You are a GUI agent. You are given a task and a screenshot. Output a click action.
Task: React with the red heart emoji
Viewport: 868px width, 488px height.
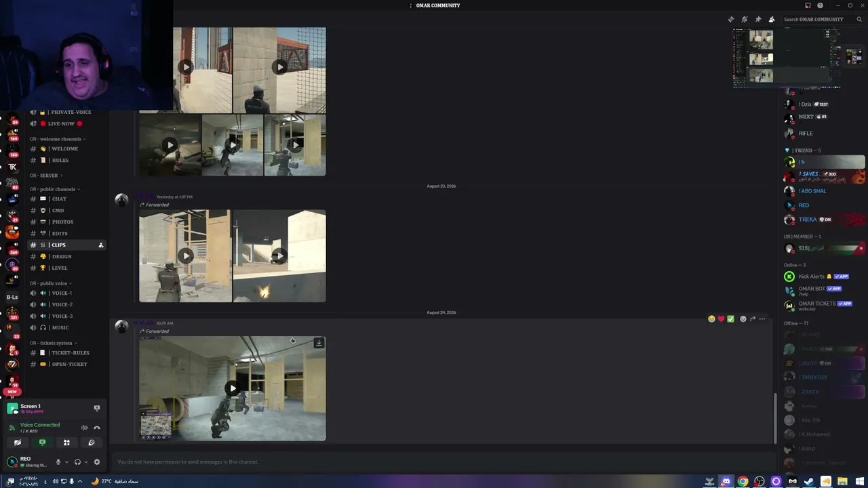tap(721, 319)
